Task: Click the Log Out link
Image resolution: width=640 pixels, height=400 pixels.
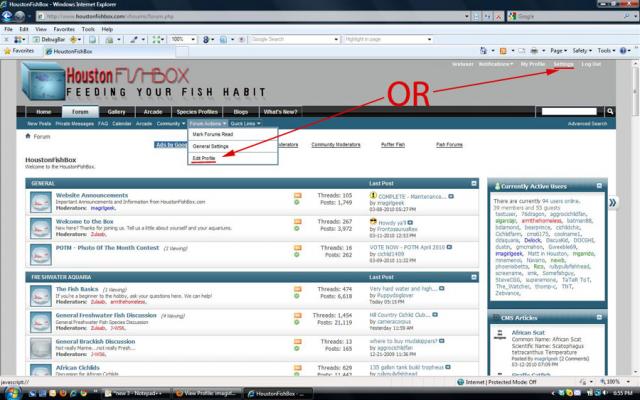Action: 591,64
